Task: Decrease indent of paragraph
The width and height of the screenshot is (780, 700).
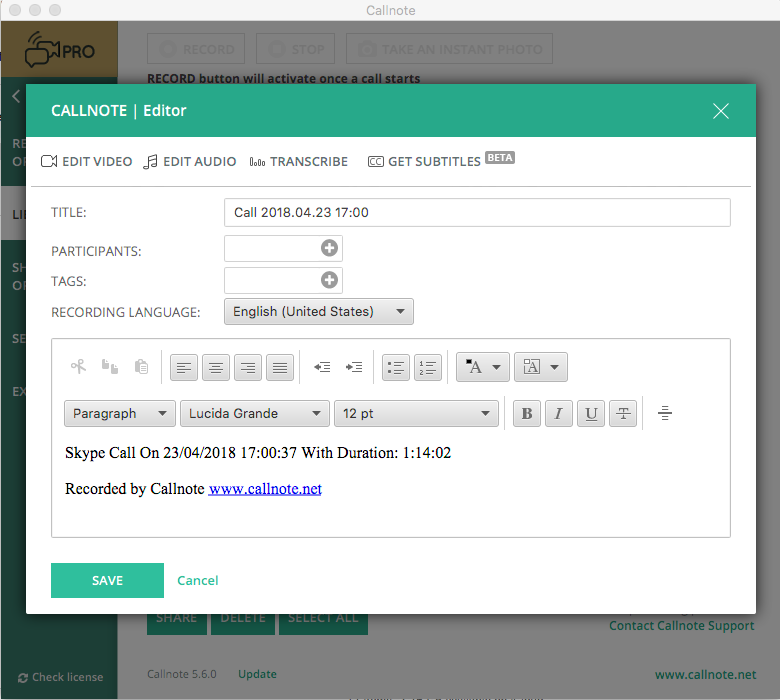Action: click(322, 367)
